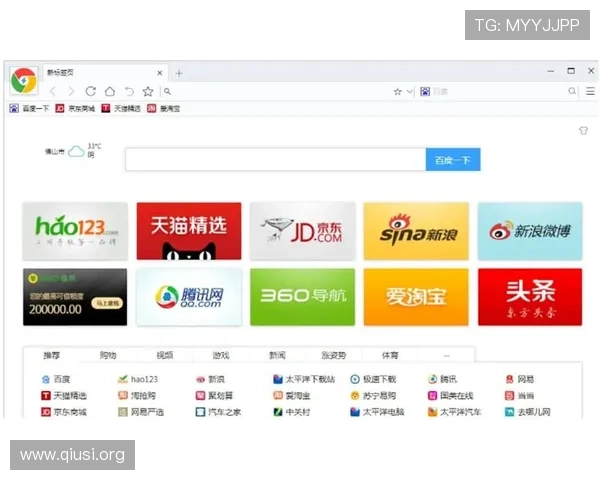This screenshot has width=600, height=480.
Task: Open 京东商城 bookmark in bookmarks bar
Action: (x=75, y=109)
